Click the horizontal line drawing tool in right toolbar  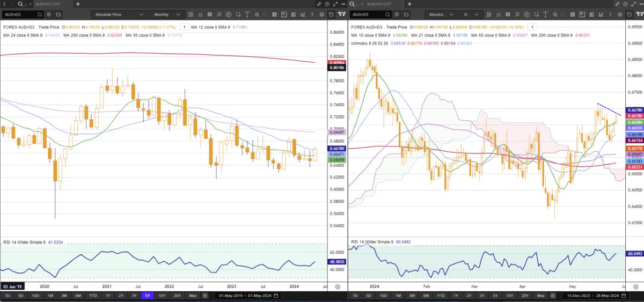[536, 14]
